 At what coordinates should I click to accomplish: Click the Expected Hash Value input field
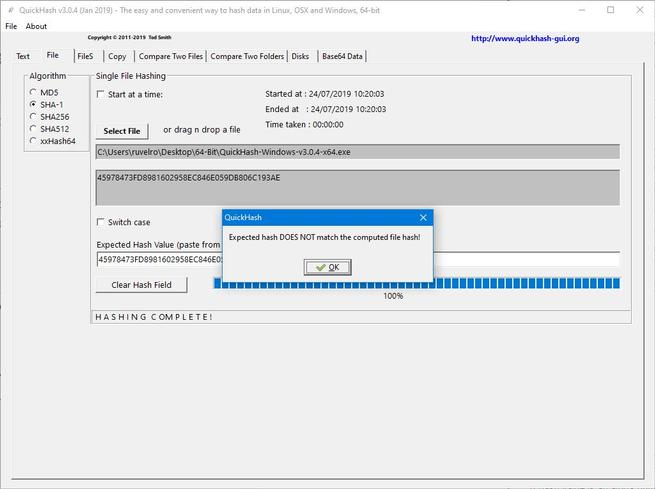[x=358, y=259]
